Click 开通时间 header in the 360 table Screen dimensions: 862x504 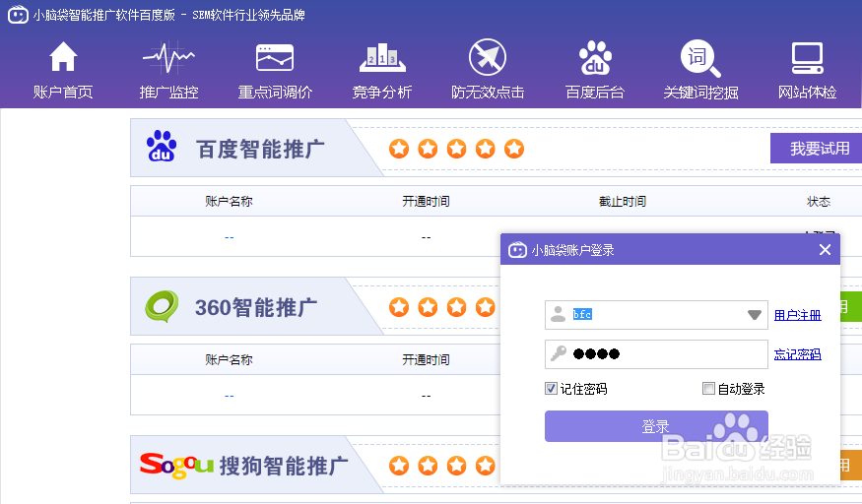click(x=426, y=360)
